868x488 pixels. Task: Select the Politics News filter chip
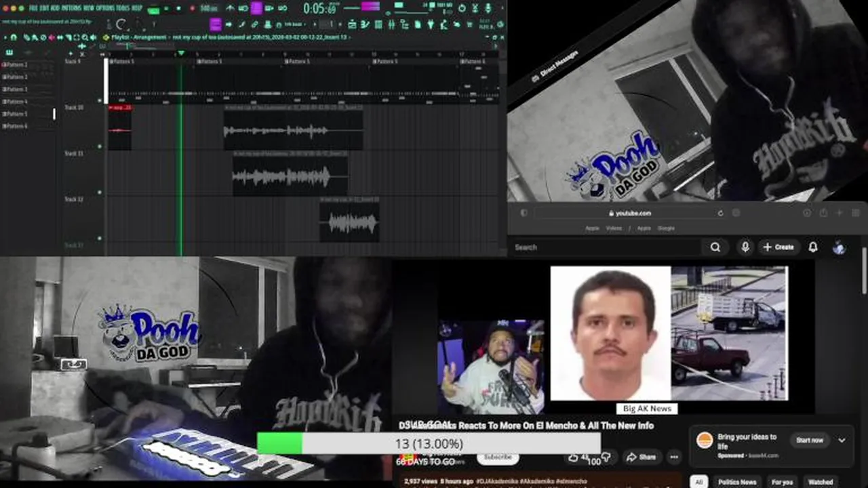click(x=737, y=482)
